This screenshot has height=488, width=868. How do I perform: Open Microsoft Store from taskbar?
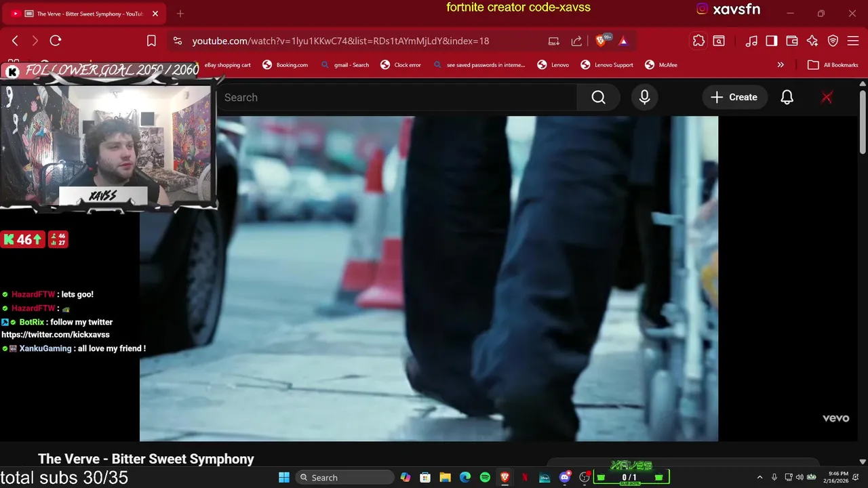[425, 477]
